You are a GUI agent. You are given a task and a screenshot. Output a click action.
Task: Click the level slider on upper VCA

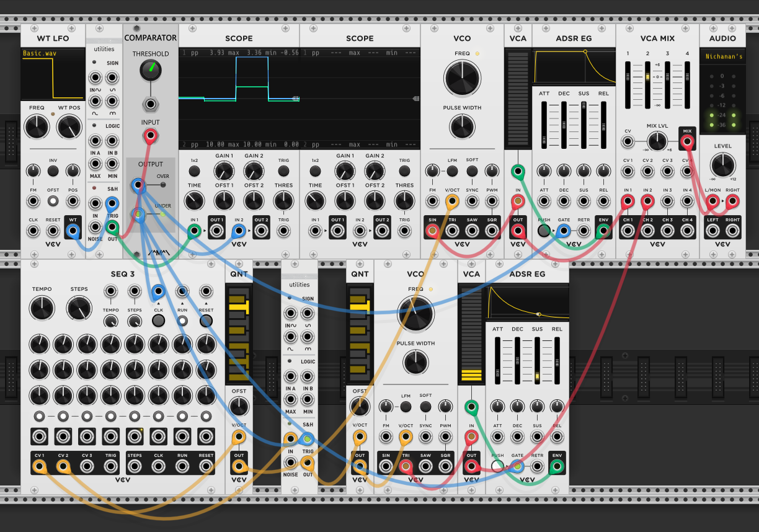518,100
